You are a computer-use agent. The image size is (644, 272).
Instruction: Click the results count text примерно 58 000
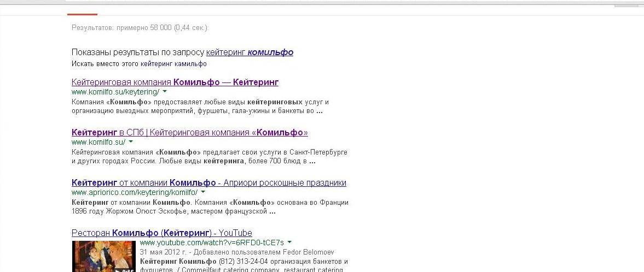click(x=139, y=28)
